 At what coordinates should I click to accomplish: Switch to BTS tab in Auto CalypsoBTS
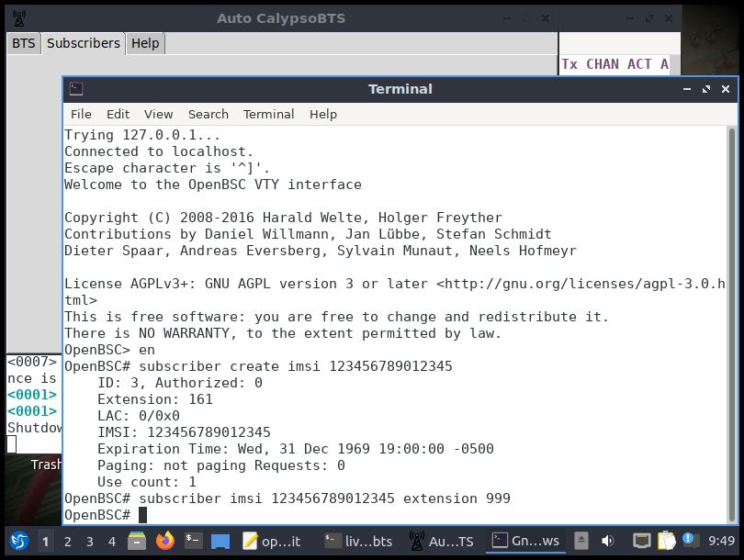click(24, 44)
